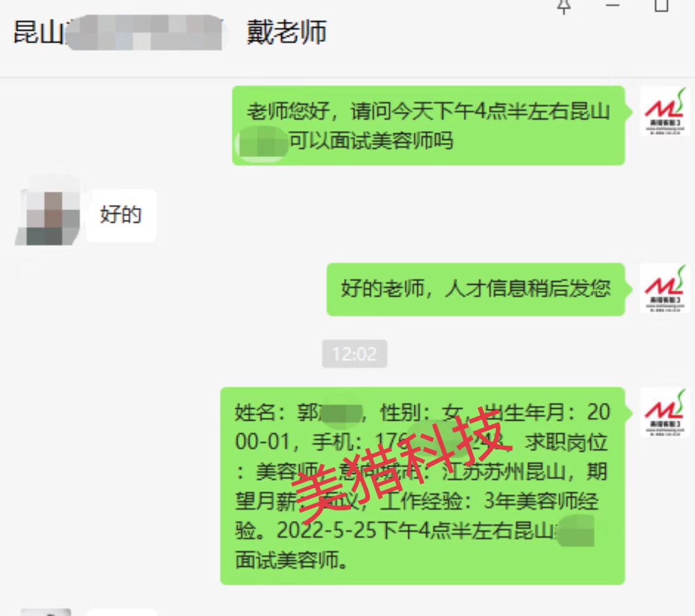Open the ML logo avatar beside the interview question
This screenshot has height=616, width=695.
point(664,111)
